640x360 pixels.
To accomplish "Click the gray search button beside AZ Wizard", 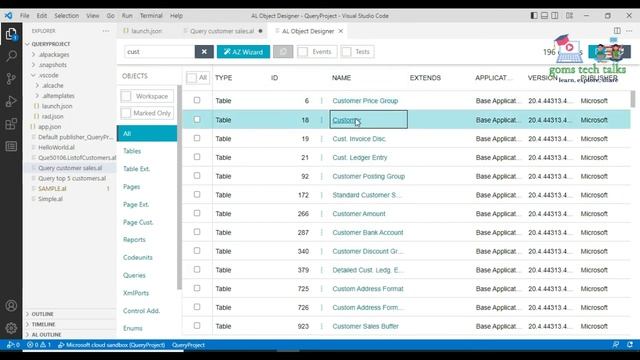I will pos(283,52).
